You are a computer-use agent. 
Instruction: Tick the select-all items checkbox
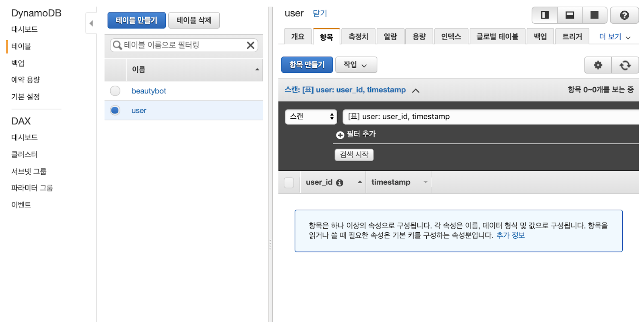289,183
